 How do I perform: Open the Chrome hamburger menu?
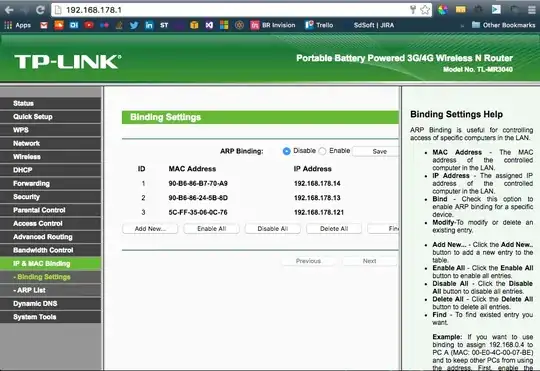pos(532,10)
